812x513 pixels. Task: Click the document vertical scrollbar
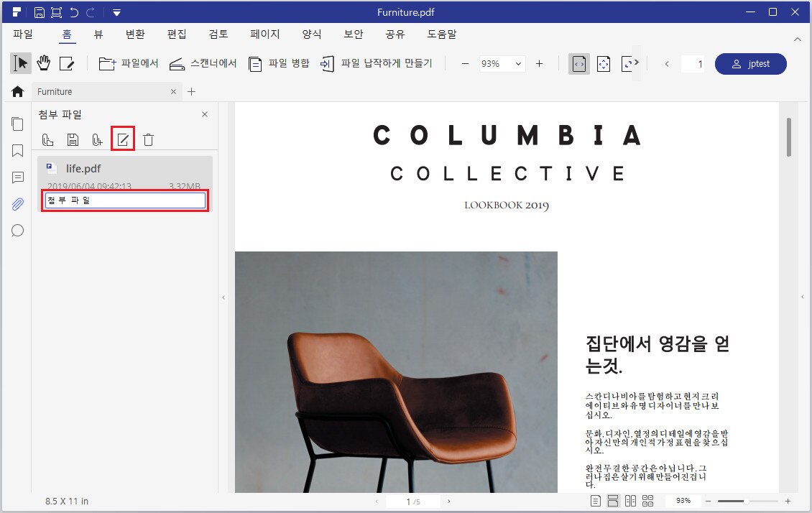click(x=789, y=137)
